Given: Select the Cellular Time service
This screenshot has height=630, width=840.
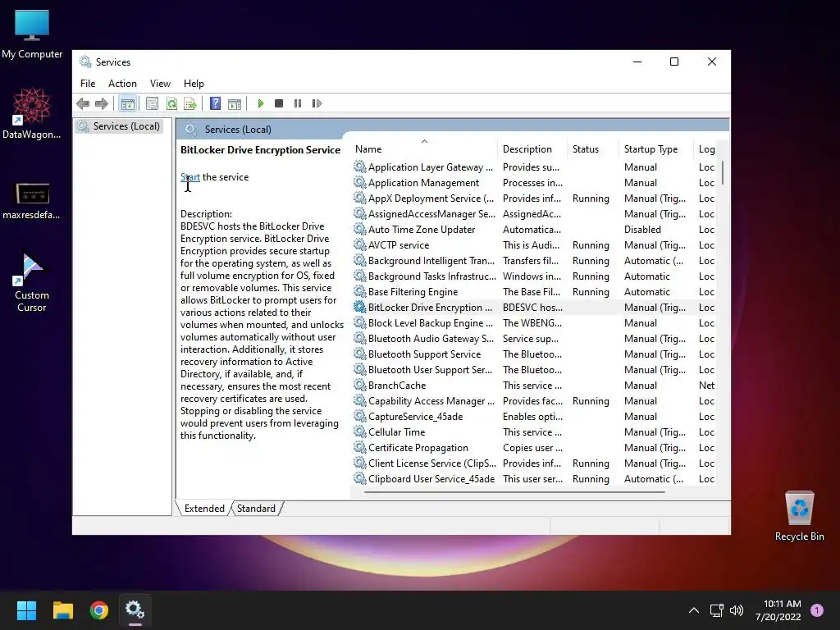Looking at the screenshot, I should tap(533, 431).
